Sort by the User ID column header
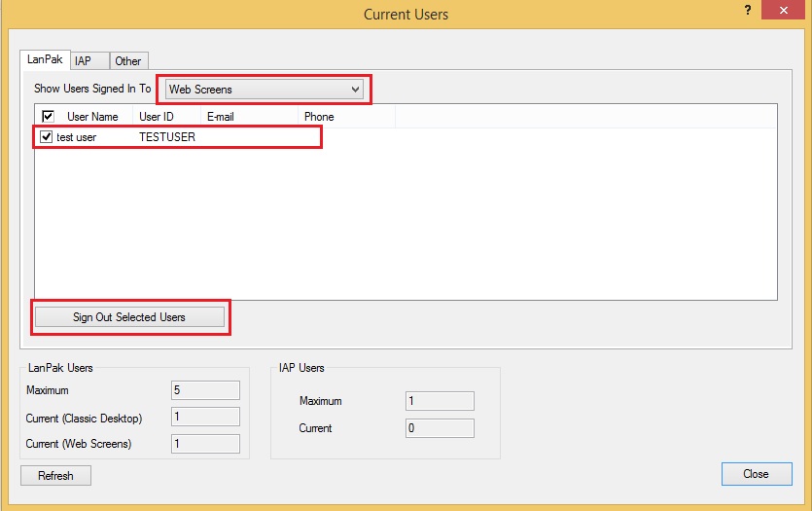This screenshot has height=511, width=812. pos(157,117)
